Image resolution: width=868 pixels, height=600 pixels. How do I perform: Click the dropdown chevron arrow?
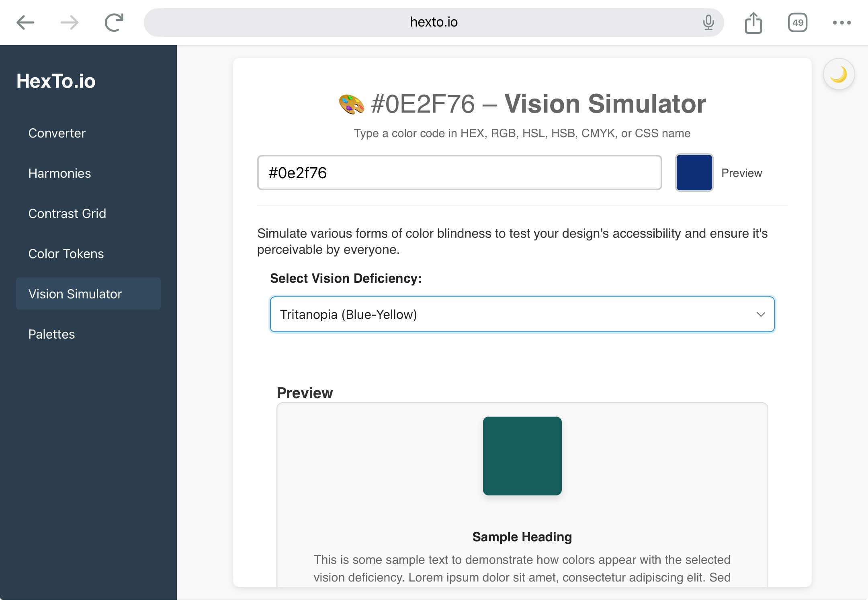click(x=761, y=314)
